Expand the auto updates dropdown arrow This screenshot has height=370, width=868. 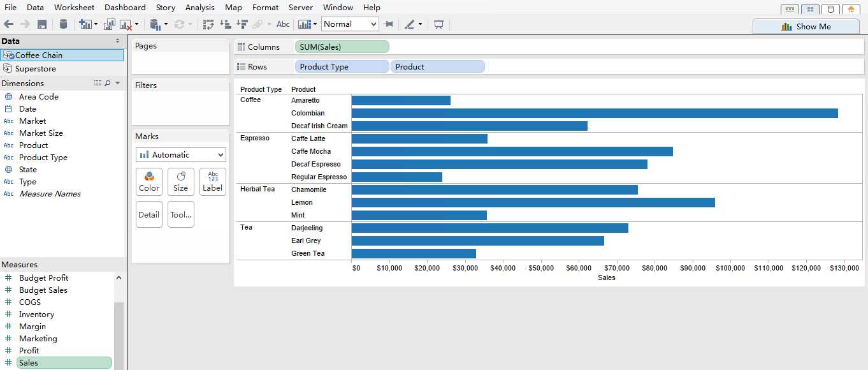tap(166, 24)
